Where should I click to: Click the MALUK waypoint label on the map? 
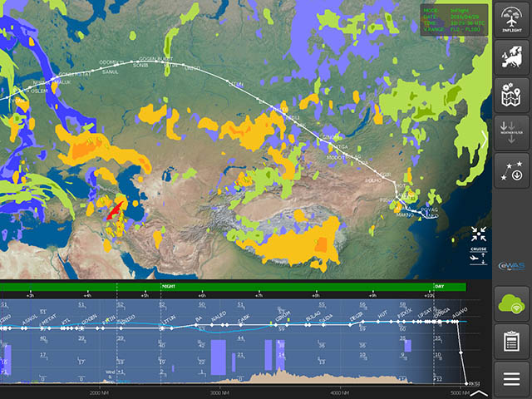[63, 82]
